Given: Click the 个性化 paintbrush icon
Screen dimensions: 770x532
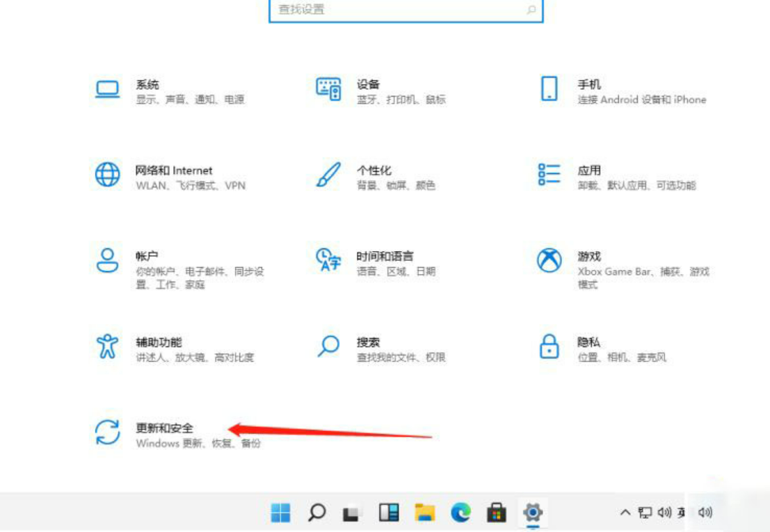Looking at the screenshot, I should [x=328, y=175].
